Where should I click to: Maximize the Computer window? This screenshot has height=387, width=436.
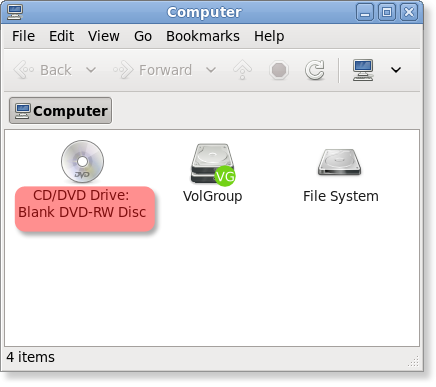tap(387, 12)
